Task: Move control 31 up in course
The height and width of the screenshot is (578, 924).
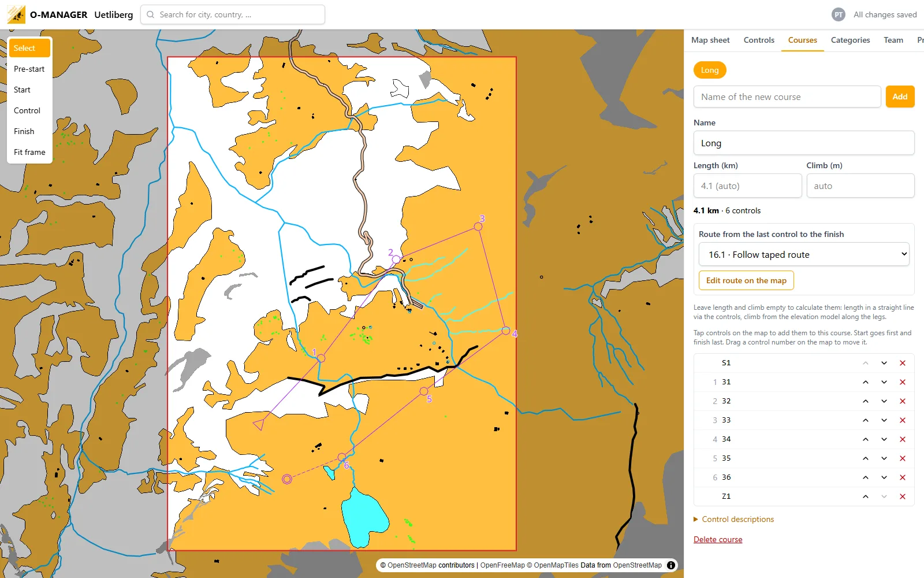Action: [866, 382]
